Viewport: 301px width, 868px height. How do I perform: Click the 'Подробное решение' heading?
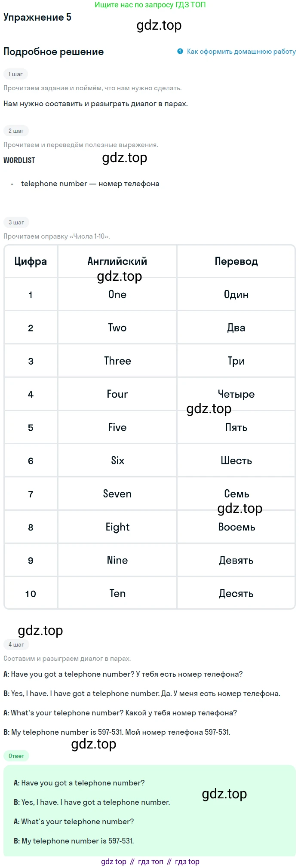point(54,52)
